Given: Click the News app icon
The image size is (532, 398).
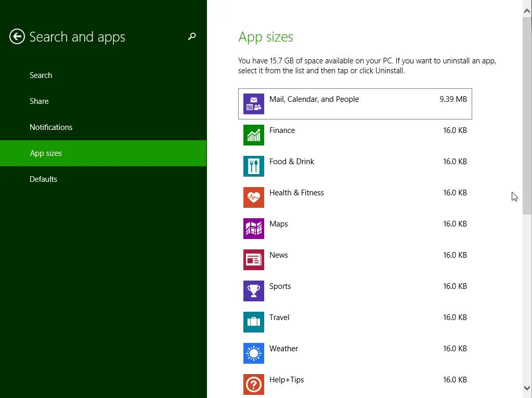Looking at the screenshot, I should [x=253, y=260].
